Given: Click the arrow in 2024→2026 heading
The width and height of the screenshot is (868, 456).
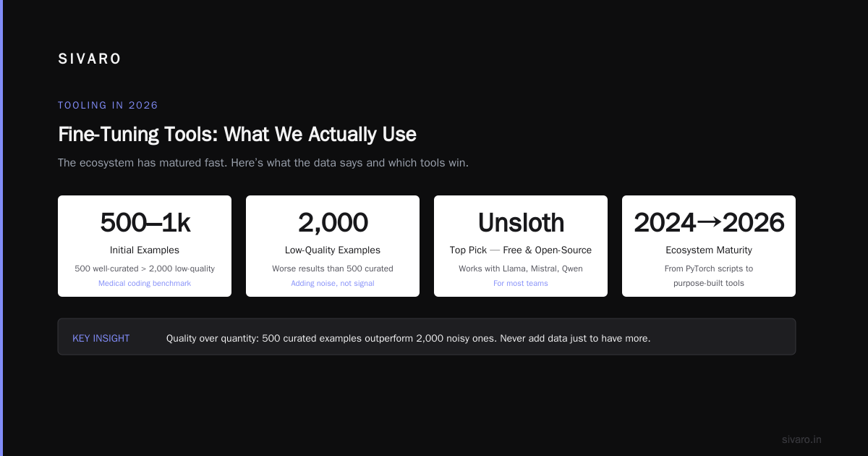Looking at the screenshot, I should pyautogui.click(x=709, y=222).
